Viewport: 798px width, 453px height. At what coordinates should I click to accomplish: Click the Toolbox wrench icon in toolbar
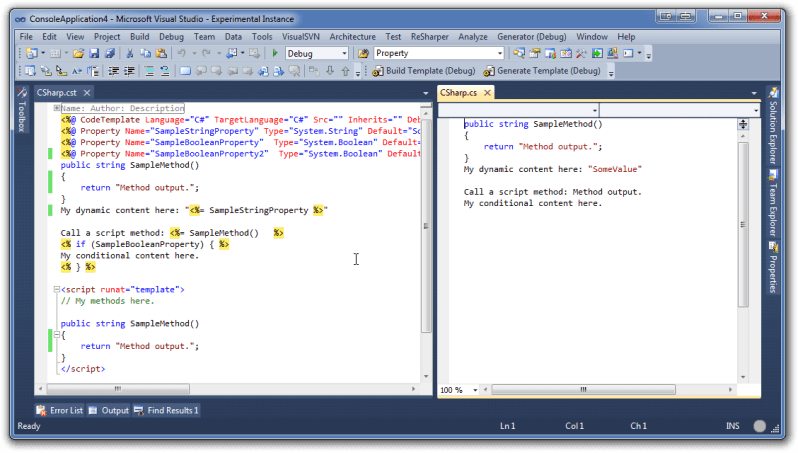[x=581, y=53]
